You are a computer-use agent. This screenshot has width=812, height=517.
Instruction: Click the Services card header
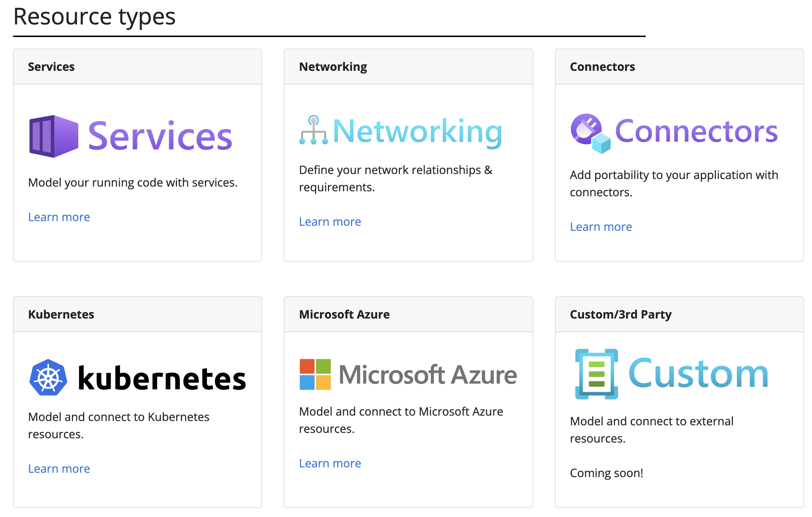(51, 66)
